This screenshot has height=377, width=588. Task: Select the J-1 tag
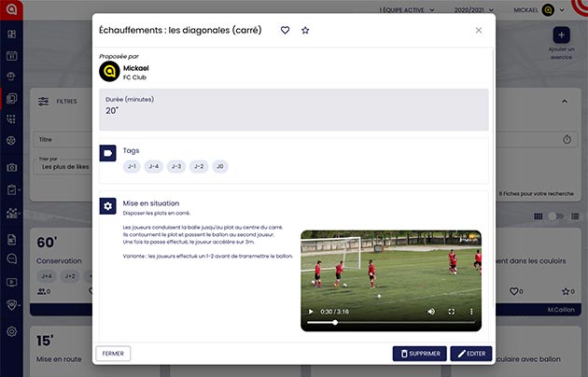[132, 166]
